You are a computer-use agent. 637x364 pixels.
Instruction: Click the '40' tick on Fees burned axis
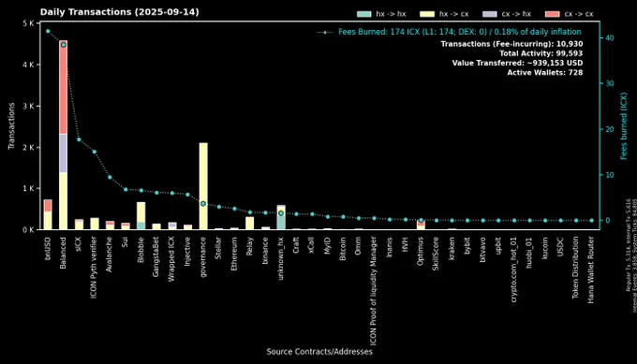click(x=610, y=37)
